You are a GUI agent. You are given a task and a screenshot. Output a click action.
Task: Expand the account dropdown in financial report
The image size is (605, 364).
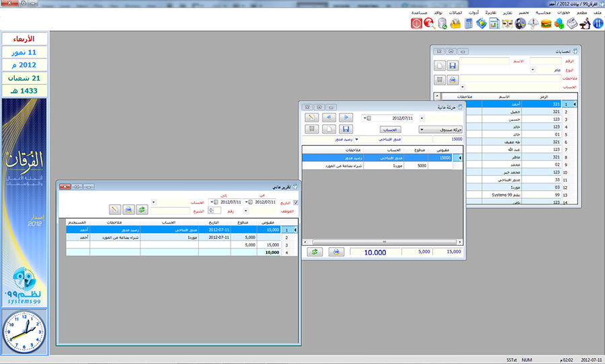tap(153, 202)
